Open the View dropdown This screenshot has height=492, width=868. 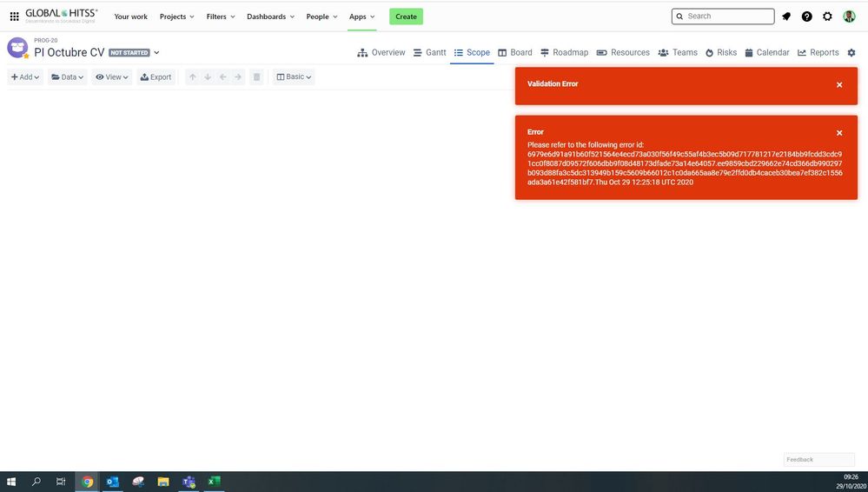coord(112,77)
